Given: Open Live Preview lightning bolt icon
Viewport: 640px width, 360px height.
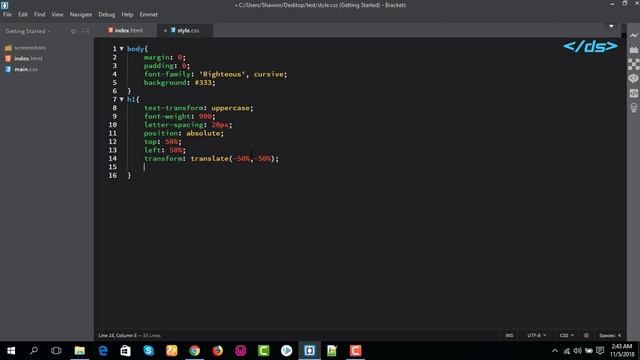Looking at the screenshot, I should point(633,36).
